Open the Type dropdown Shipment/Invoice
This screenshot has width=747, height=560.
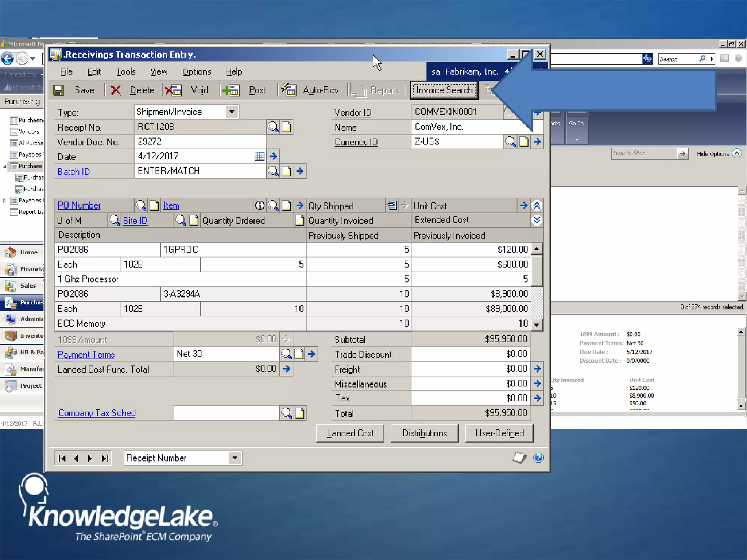click(x=232, y=112)
